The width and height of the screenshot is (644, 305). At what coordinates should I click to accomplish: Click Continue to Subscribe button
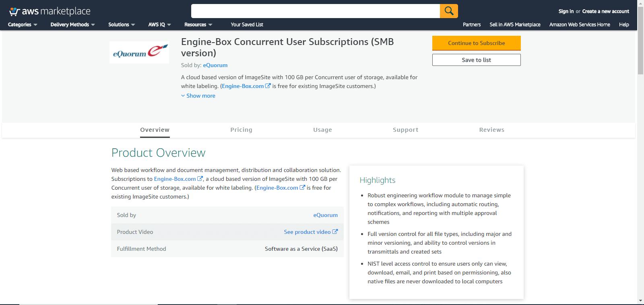pyautogui.click(x=477, y=43)
